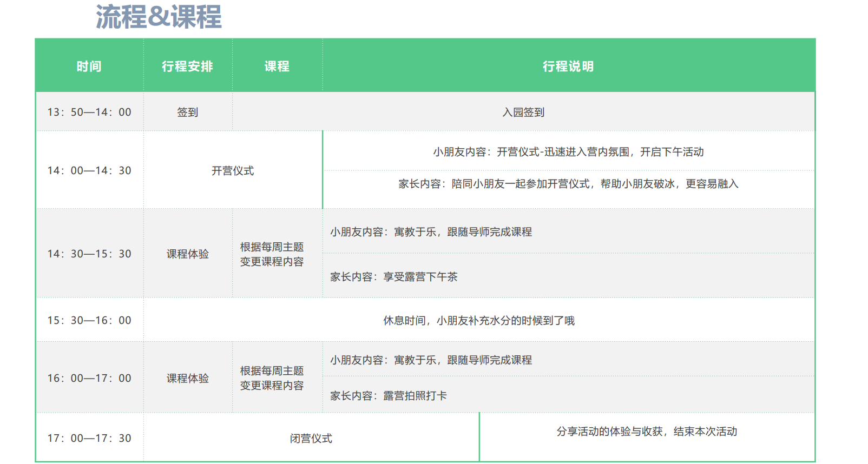The width and height of the screenshot is (868, 464).
Task: Select the 入园签到 description cell
Action: (x=523, y=112)
